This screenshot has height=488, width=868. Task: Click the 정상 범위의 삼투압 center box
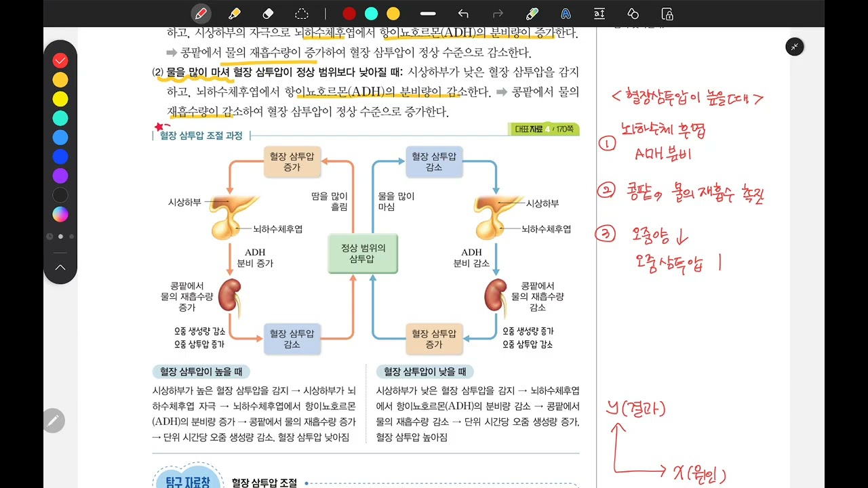pyautogui.click(x=363, y=253)
